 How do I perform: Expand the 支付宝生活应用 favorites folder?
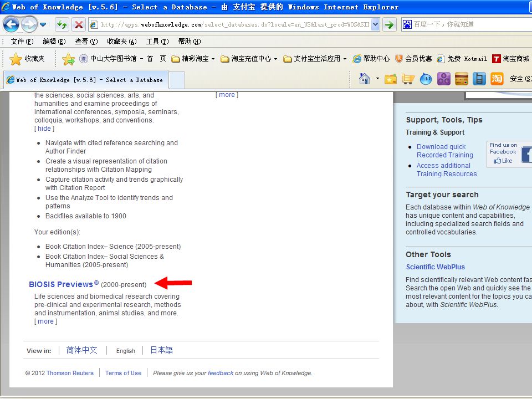click(x=315, y=59)
